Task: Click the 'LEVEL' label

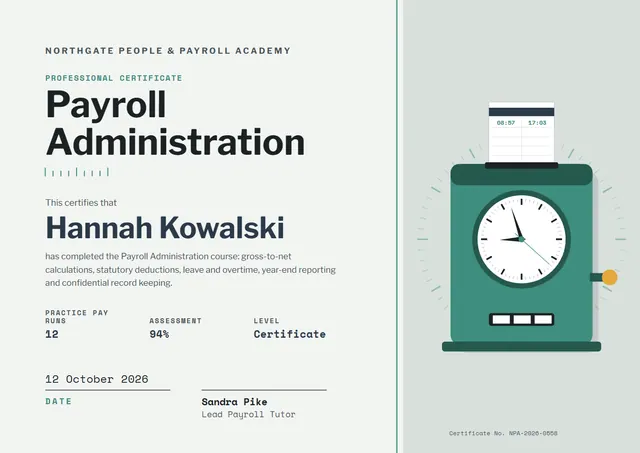Action: [267, 321]
